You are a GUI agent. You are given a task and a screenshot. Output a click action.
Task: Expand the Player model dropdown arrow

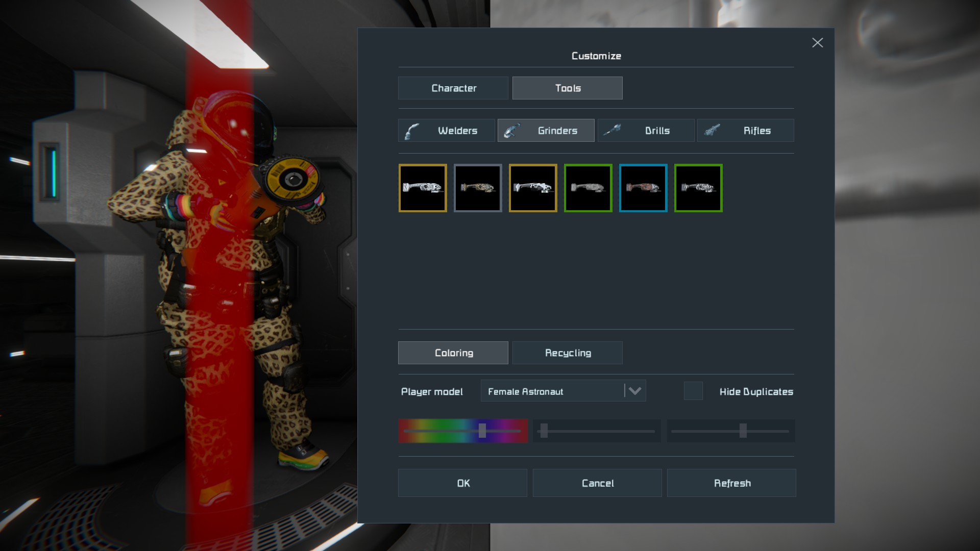pyautogui.click(x=634, y=391)
